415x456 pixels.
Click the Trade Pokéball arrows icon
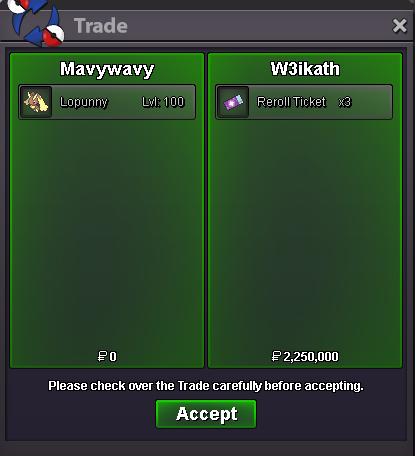click(36, 23)
